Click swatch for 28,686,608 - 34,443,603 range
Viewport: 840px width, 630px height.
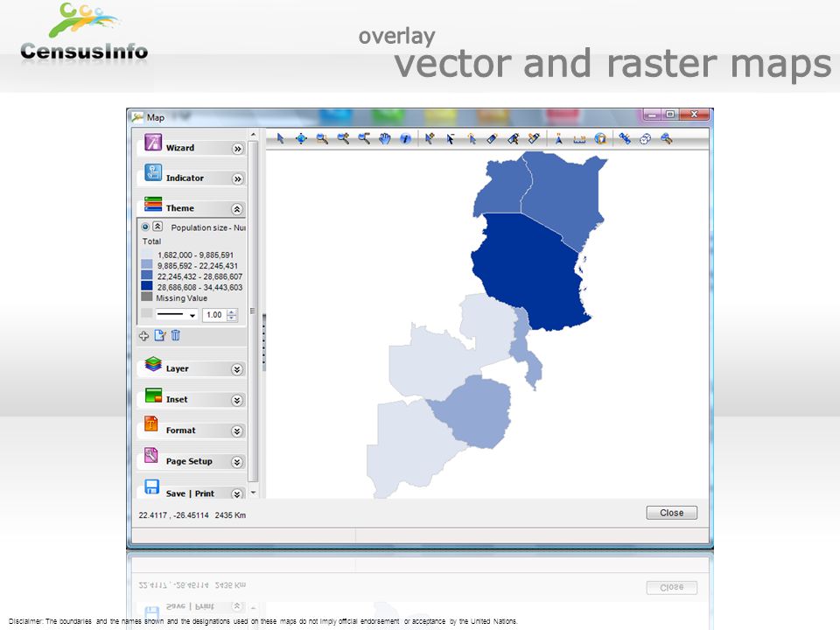[x=147, y=285]
